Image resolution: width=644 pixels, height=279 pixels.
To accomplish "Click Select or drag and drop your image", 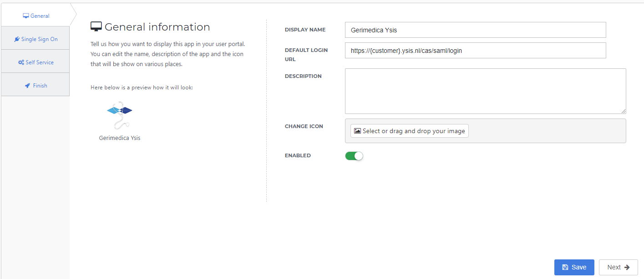I will pos(410,131).
